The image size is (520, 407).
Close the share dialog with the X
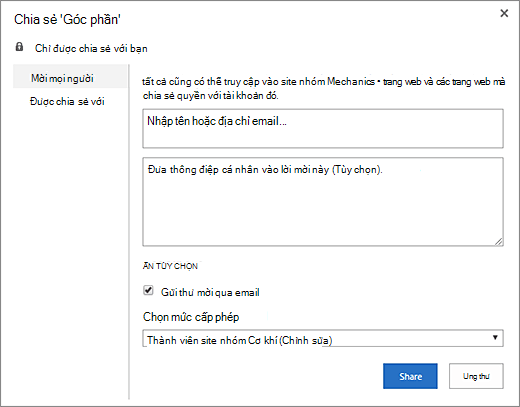pos(504,13)
